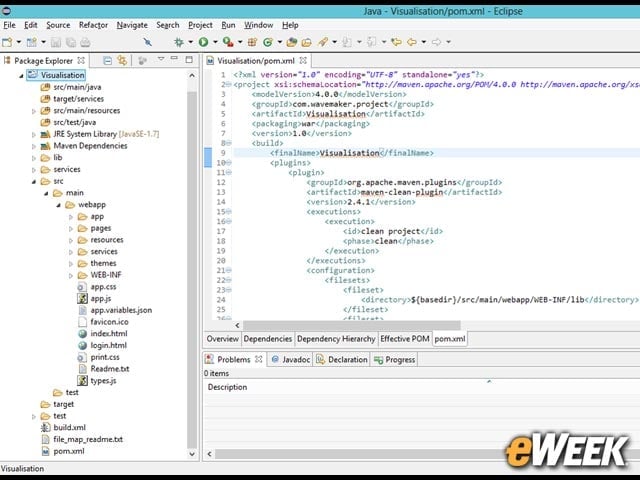Image resolution: width=640 pixels, height=480 pixels.
Task: Open the Javadoc view tab
Action: coord(290,360)
